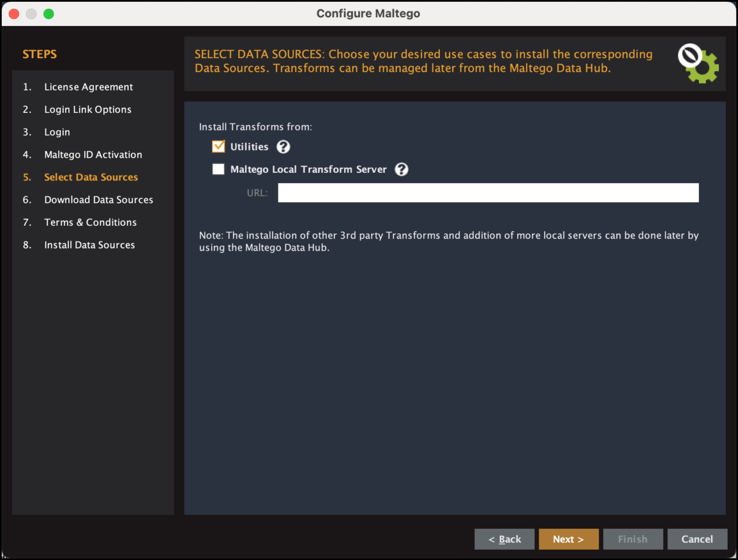
Task: Close the Configure Maltego window
Action: click(14, 14)
